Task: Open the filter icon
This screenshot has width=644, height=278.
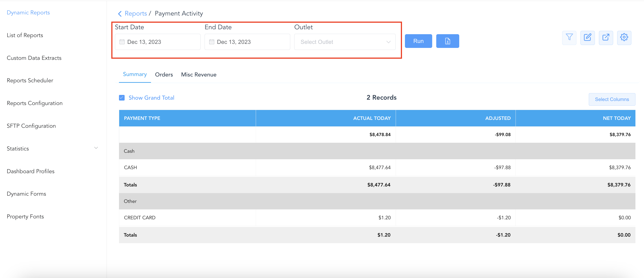Action: (x=569, y=38)
